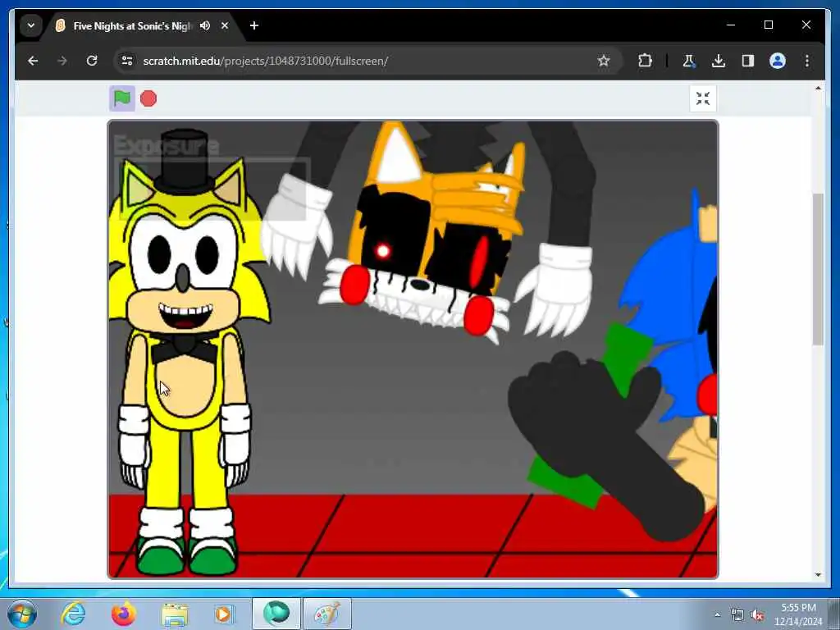
Task: Open Paint from the taskbar
Action: (327, 614)
